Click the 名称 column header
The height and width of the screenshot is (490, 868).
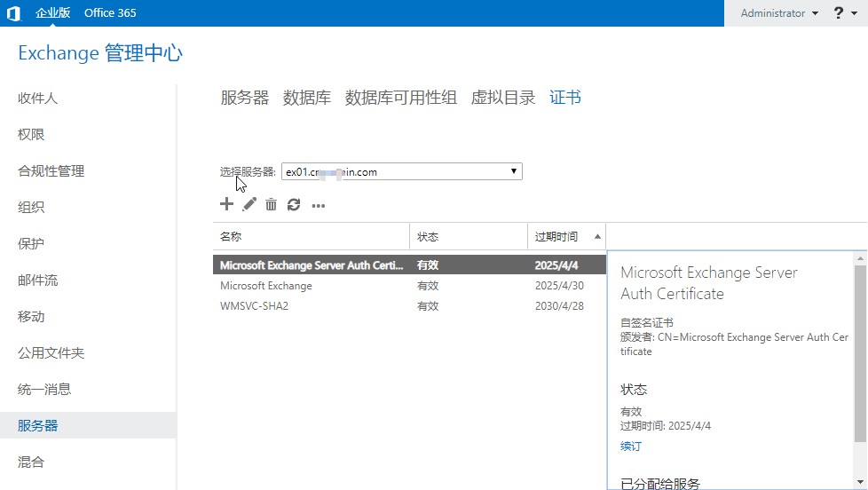click(x=312, y=236)
